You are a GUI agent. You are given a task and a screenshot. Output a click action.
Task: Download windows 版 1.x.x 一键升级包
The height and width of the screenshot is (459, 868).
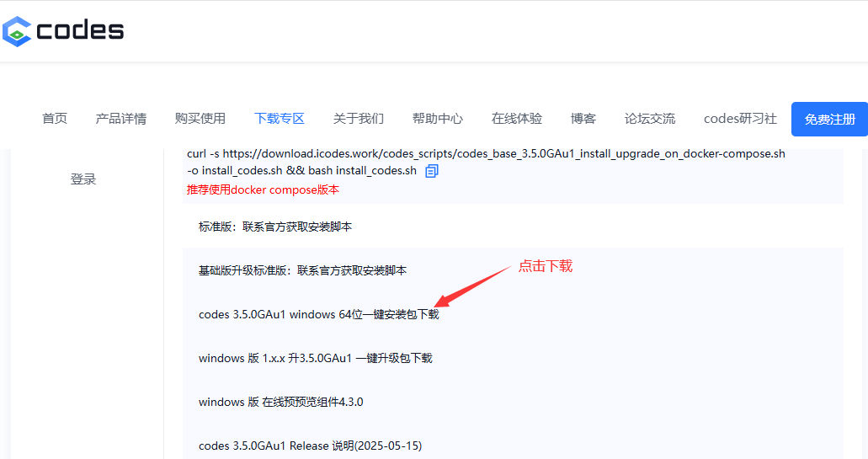[x=316, y=358]
